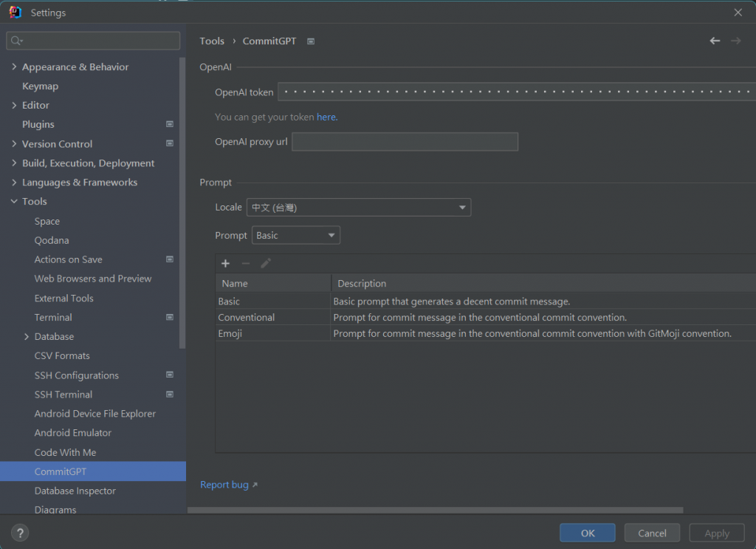Screen dimensions: 756x549
Task: Click the project-settings icon beside the CommitGPT breadcrumb
Action: 311,41
